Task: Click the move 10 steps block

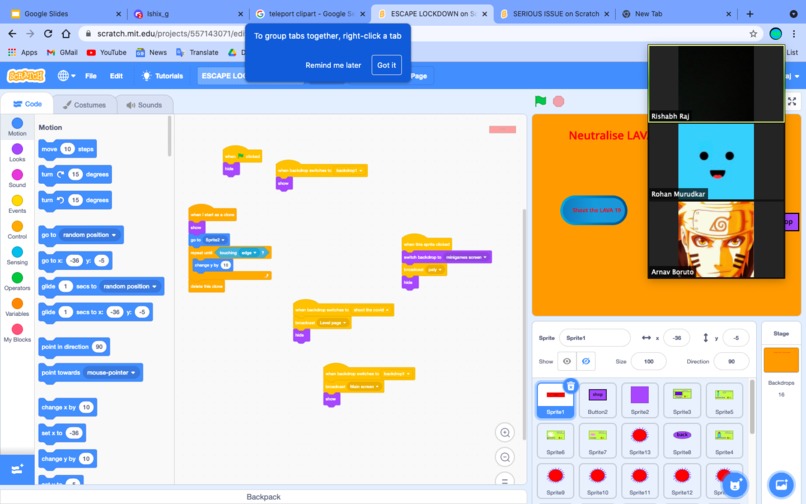Action: [68, 149]
